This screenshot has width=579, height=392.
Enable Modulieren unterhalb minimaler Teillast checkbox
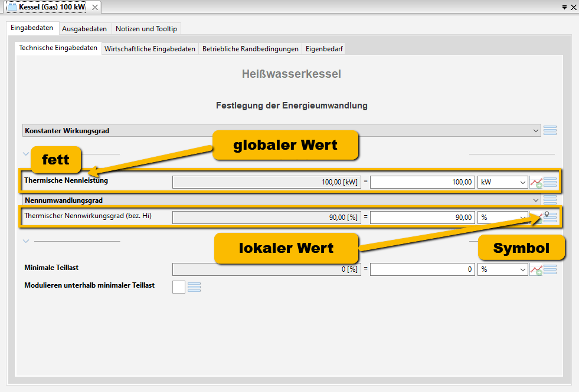(178, 287)
